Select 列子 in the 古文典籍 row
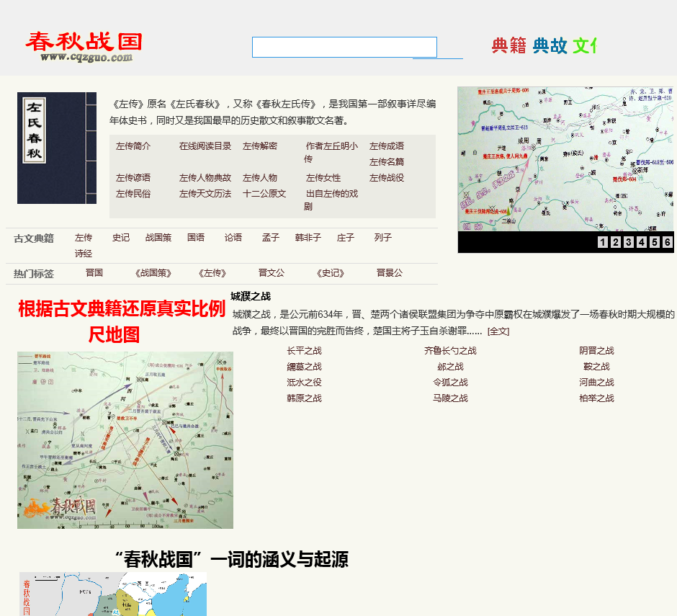Screen dimensions: 677x616 [383, 238]
